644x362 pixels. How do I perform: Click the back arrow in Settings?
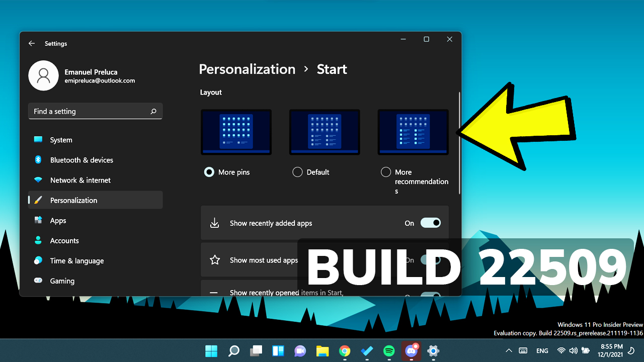(x=31, y=43)
